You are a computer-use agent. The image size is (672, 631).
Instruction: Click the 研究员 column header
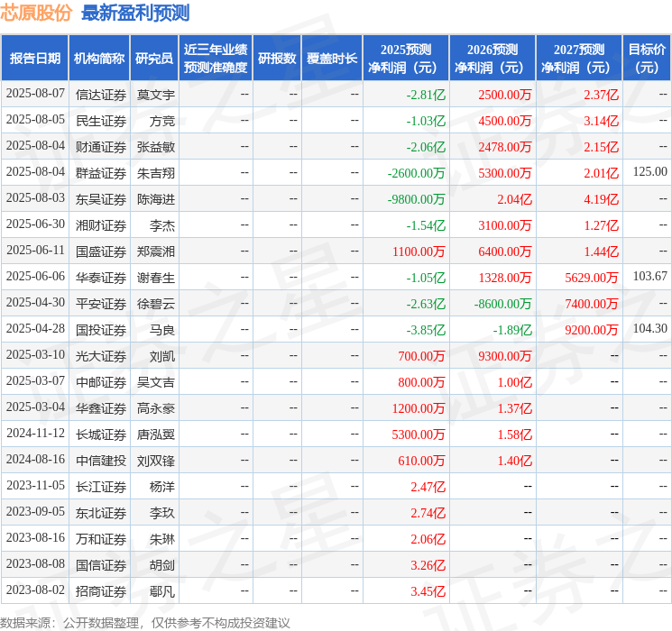point(154,58)
